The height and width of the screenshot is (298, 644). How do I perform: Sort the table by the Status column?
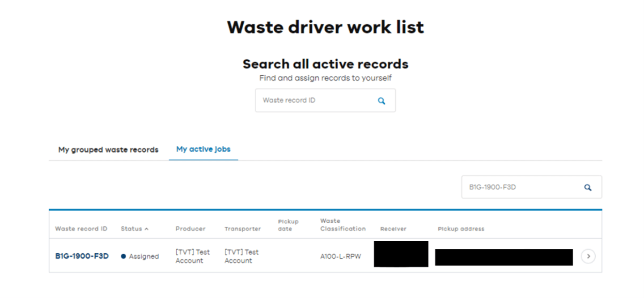pyautogui.click(x=132, y=228)
